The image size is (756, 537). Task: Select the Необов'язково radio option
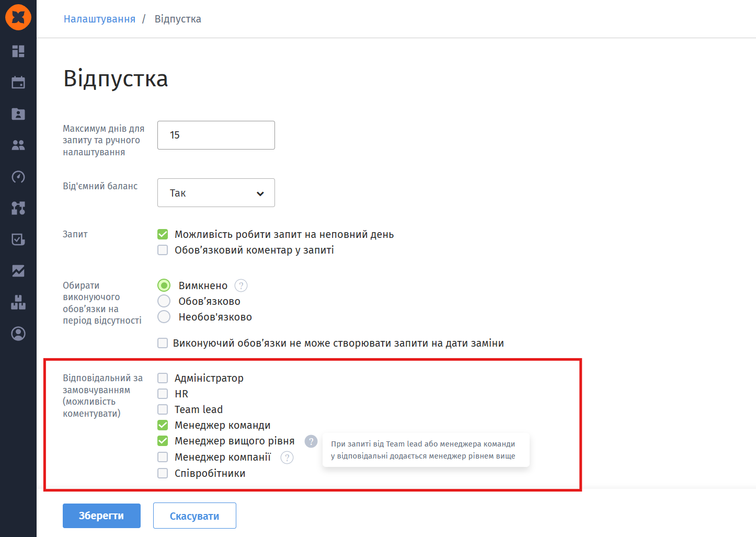click(x=164, y=317)
